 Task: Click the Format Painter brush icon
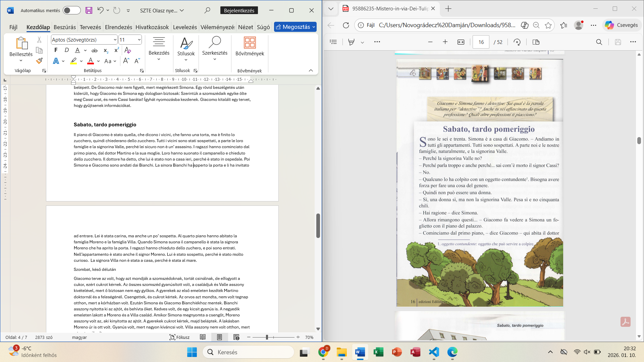pyautogui.click(x=39, y=61)
